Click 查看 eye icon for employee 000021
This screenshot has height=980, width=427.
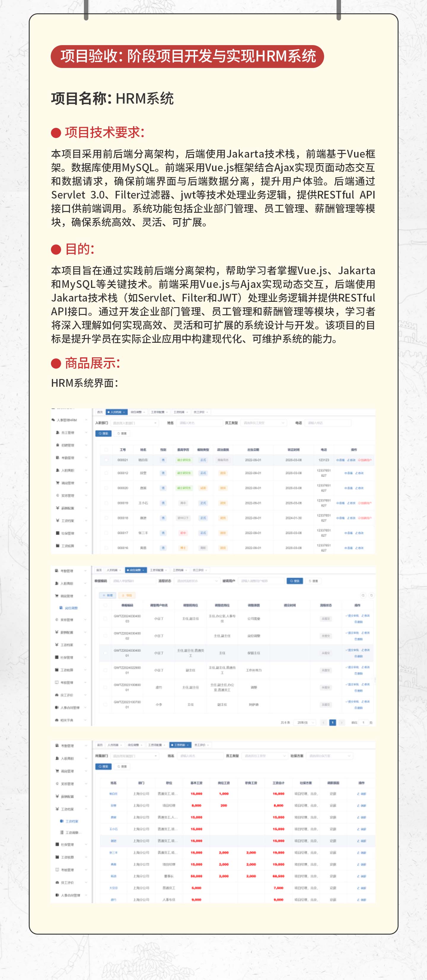[x=337, y=460]
